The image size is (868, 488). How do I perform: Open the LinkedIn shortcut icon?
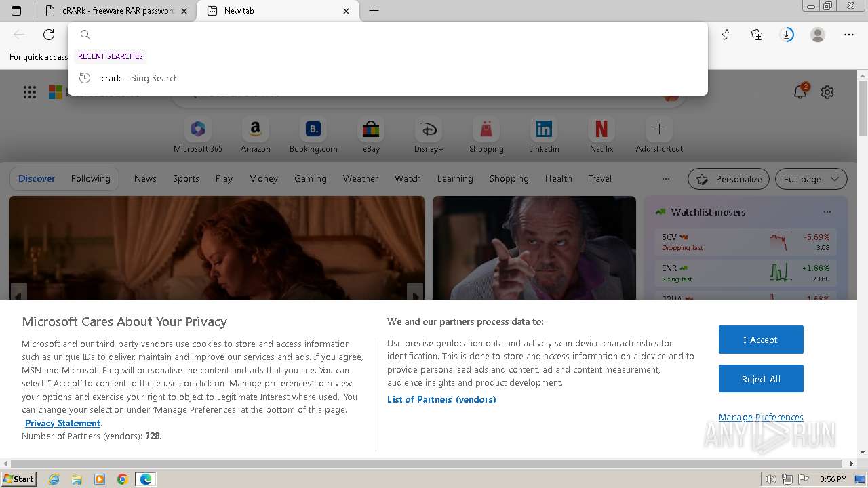(x=544, y=129)
